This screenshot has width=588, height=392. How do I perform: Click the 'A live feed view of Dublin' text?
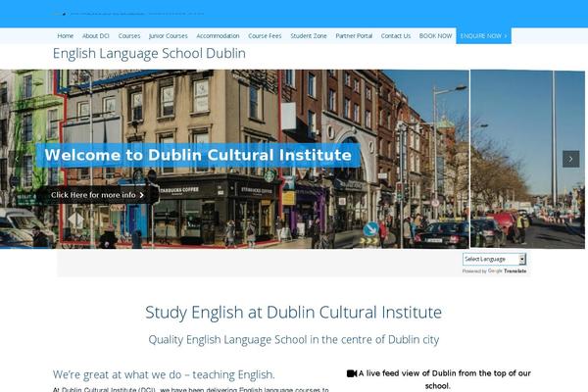pos(444,379)
